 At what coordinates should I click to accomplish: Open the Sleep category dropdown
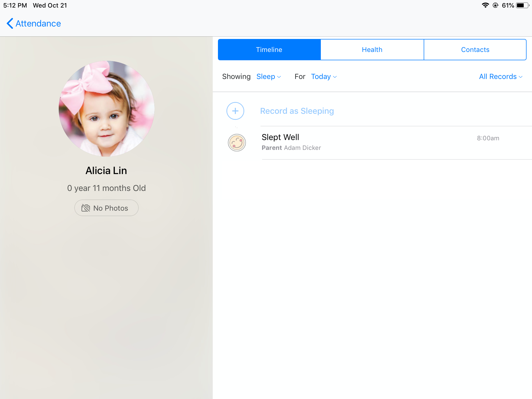(268, 76)
